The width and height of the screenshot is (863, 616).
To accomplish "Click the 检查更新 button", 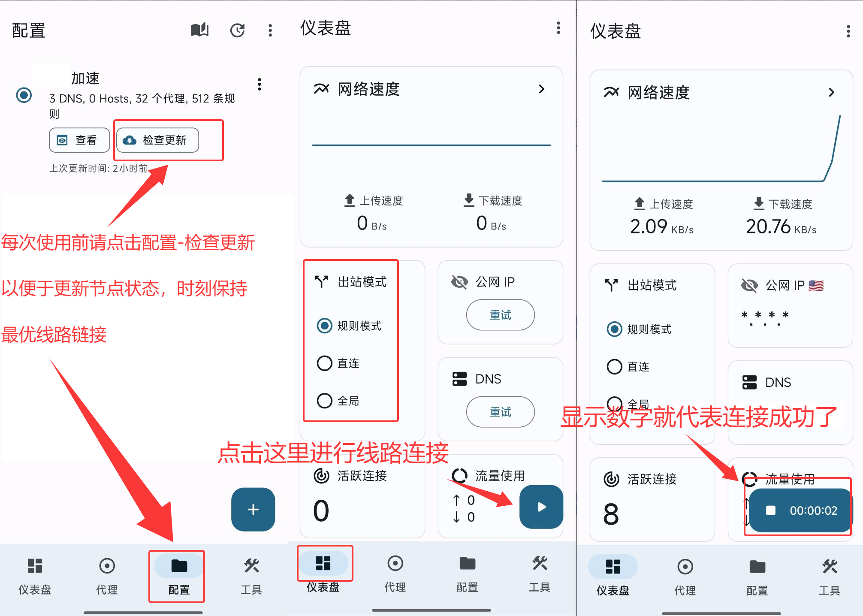I will [x=157, y=140].
